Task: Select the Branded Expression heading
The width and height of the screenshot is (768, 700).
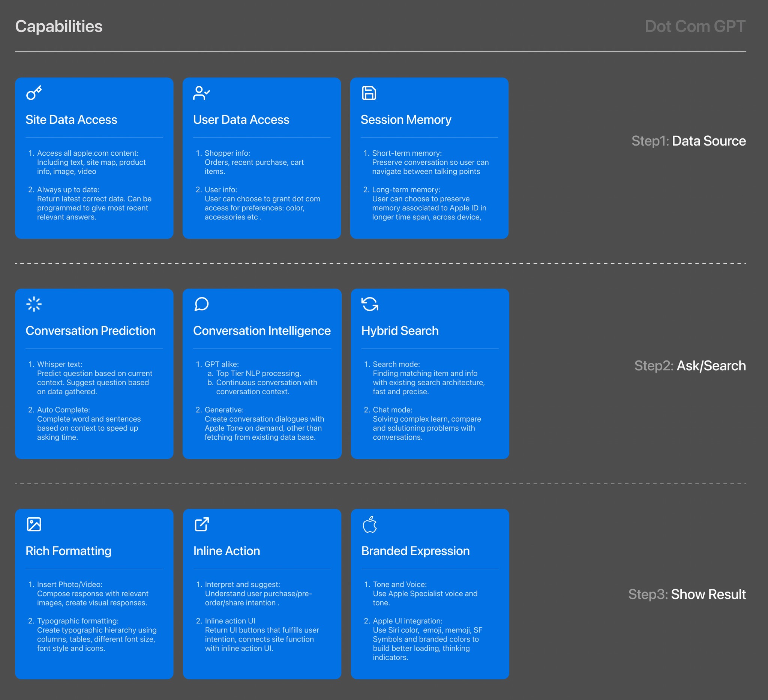Action: point(415,551)
